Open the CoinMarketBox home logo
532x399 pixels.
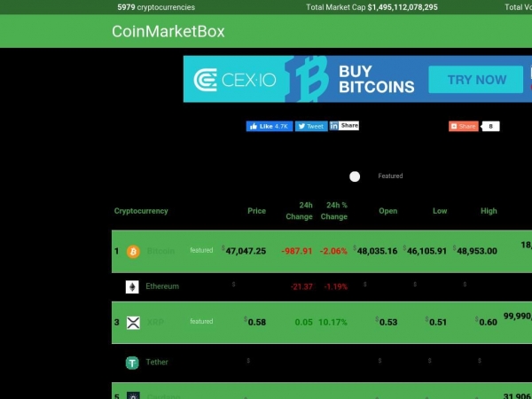tap(168, 32)
